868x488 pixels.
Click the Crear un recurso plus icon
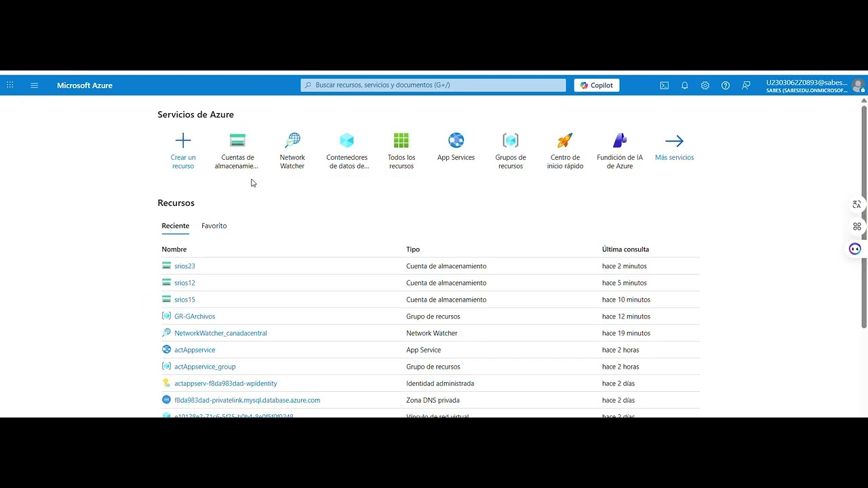click(x=183, y=141)
